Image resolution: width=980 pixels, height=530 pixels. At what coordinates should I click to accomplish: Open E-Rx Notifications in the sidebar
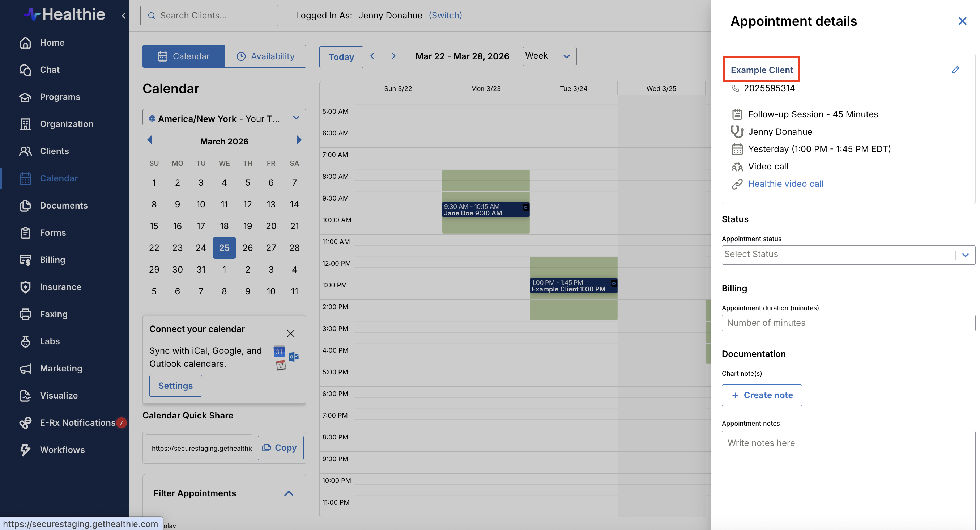pos(77,422)
